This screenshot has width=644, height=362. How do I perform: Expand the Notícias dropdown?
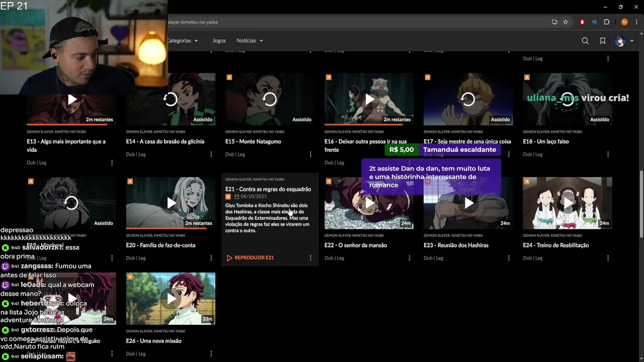(250, 41)
